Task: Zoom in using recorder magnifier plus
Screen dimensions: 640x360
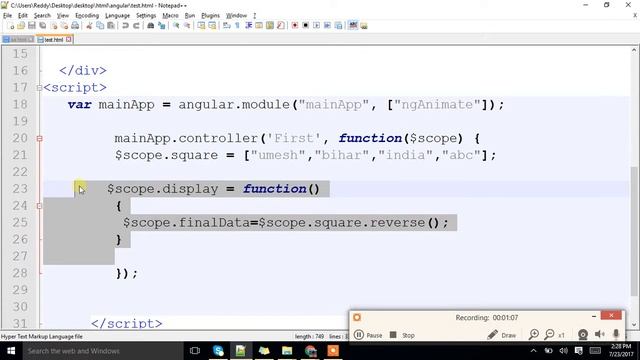Action: [x=533, y=335]
